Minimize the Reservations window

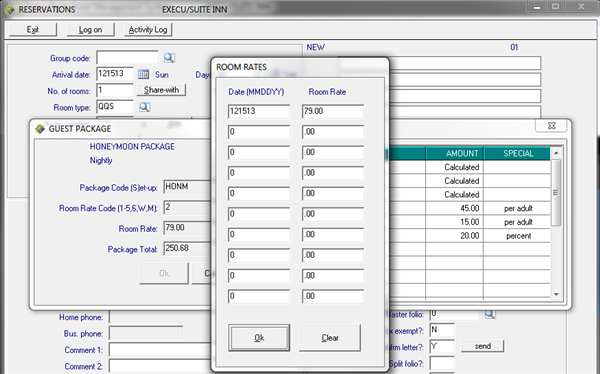pos(537,7)
